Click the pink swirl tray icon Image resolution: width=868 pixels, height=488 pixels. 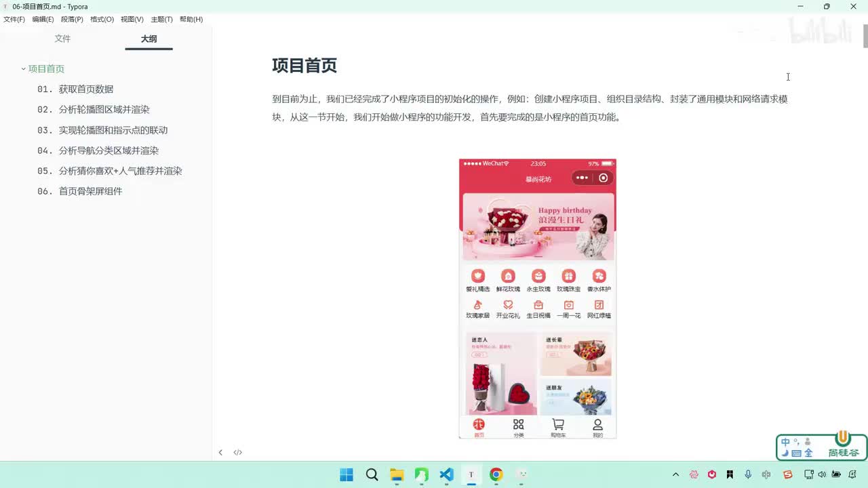(x=694, y=474)
